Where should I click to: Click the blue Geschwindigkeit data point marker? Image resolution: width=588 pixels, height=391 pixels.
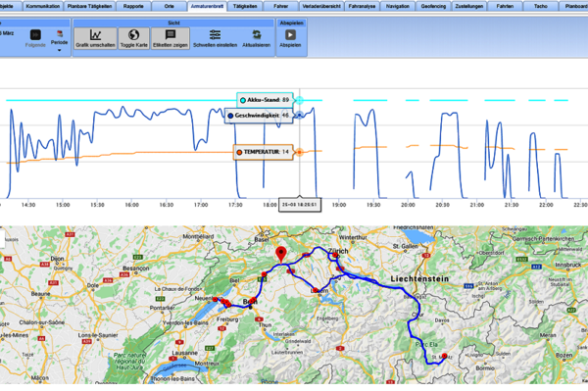299,115
